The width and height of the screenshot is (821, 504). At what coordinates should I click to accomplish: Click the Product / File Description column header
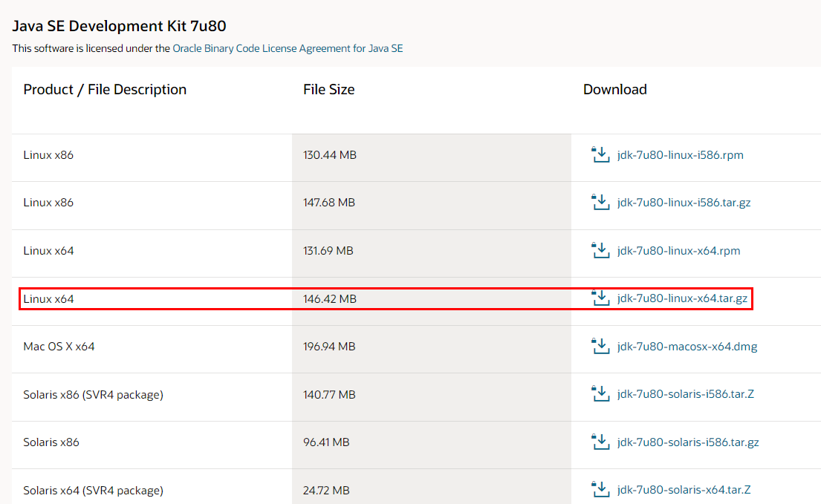[105, 90]
